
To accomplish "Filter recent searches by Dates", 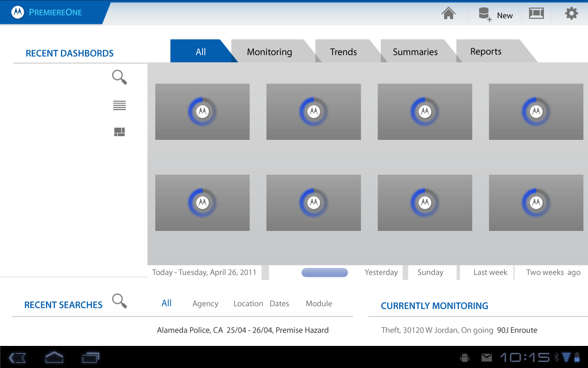I will pos(279,304).
